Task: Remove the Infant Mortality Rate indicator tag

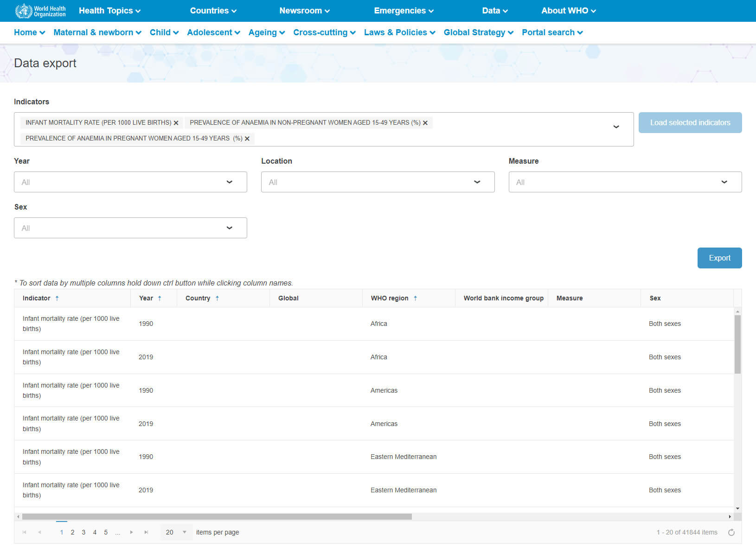Action: pyautogui.click(x=176, y=123)
